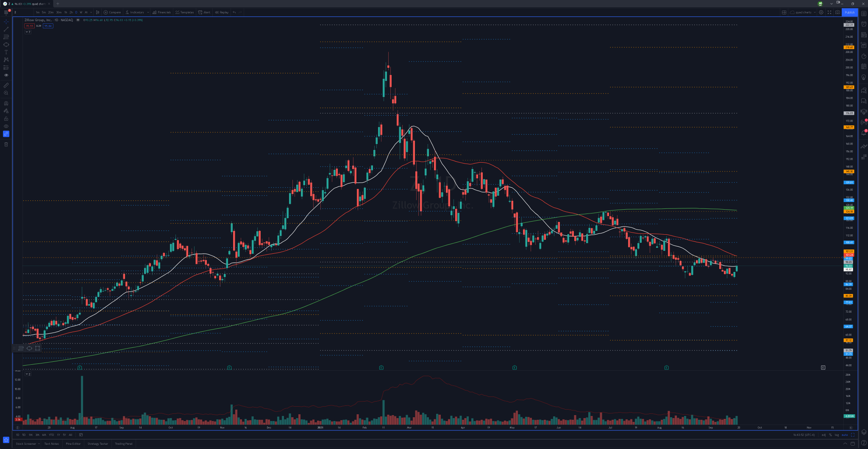Open the Strategy Tester tab
The width and height of the screenshot is (868, 449).
98,443
